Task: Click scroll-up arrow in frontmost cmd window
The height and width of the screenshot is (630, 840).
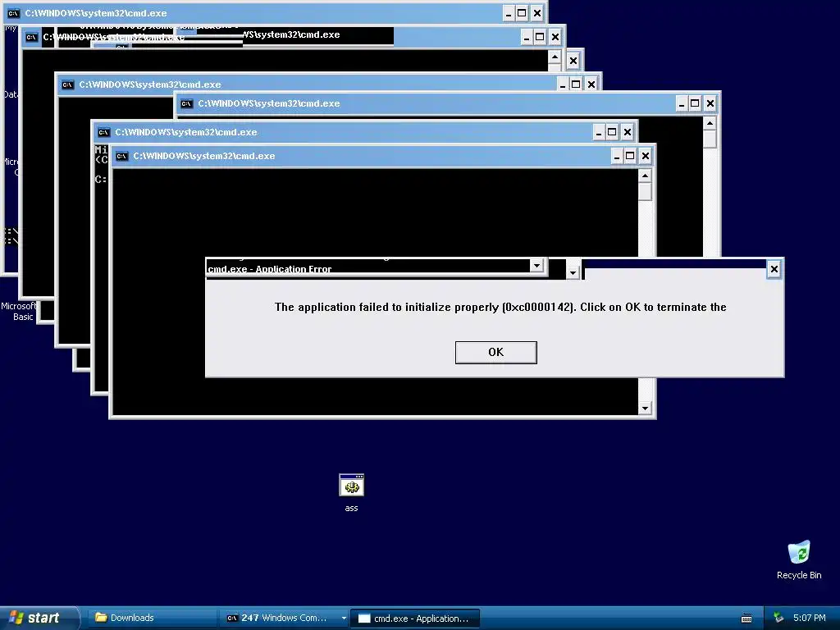Action: click(x=645, y=176)
